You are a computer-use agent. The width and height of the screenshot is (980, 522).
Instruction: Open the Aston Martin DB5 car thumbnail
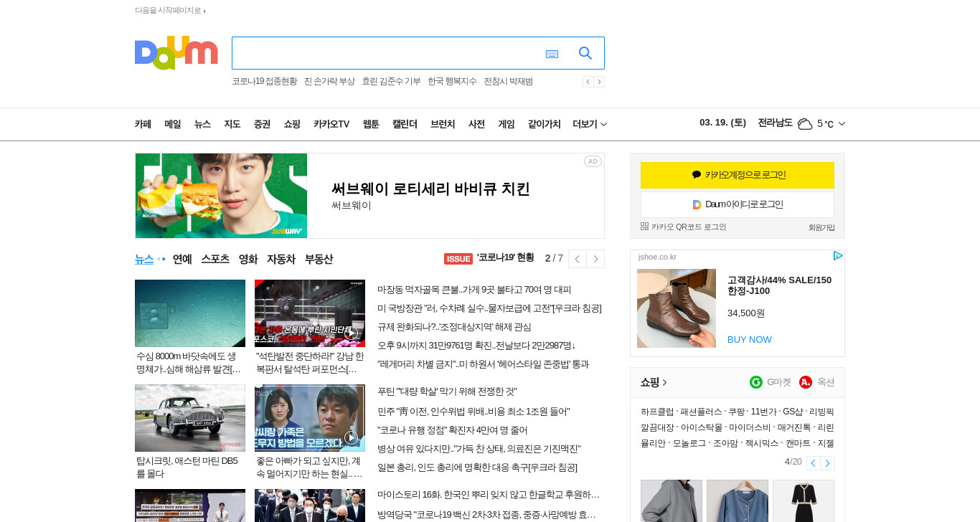click(x=190, y=418)
